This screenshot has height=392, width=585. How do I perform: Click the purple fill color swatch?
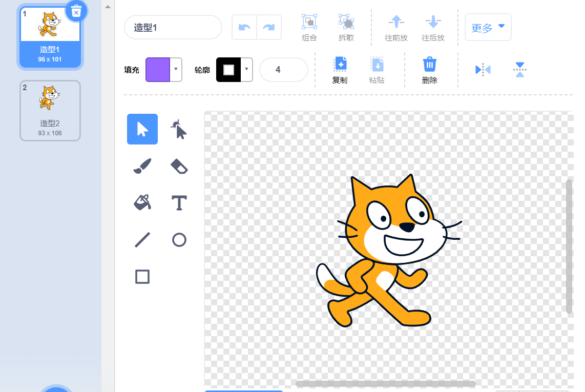[x=158, y=70]
